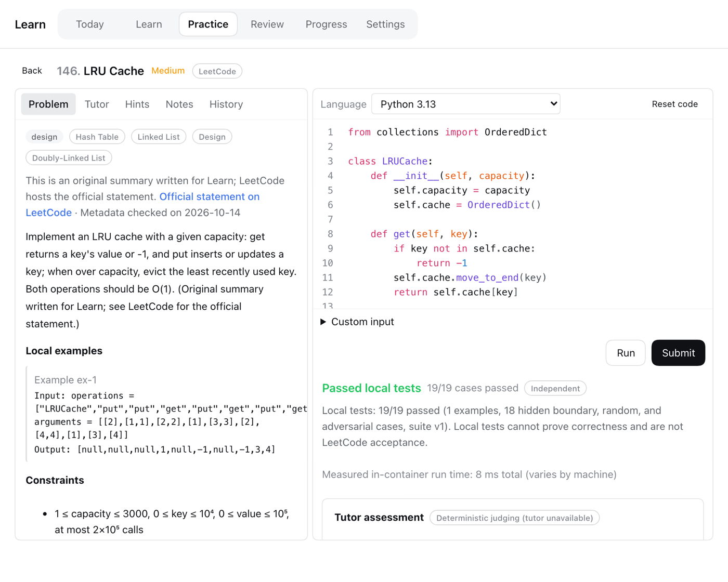Image resolution: width=728 pixels, height=582 pixels.
Task: Expand the Custom input disclosure triangle
Action: 323,322
